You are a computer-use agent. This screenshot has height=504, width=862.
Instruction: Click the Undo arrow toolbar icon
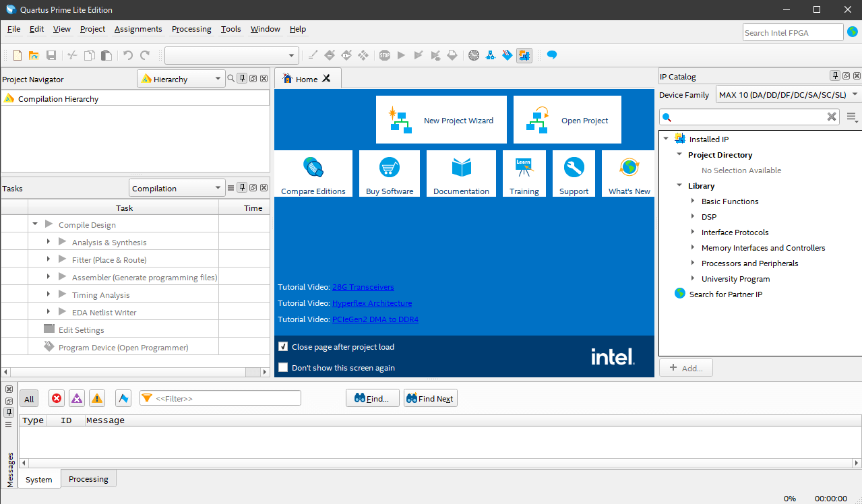click(x=127, y=55)
